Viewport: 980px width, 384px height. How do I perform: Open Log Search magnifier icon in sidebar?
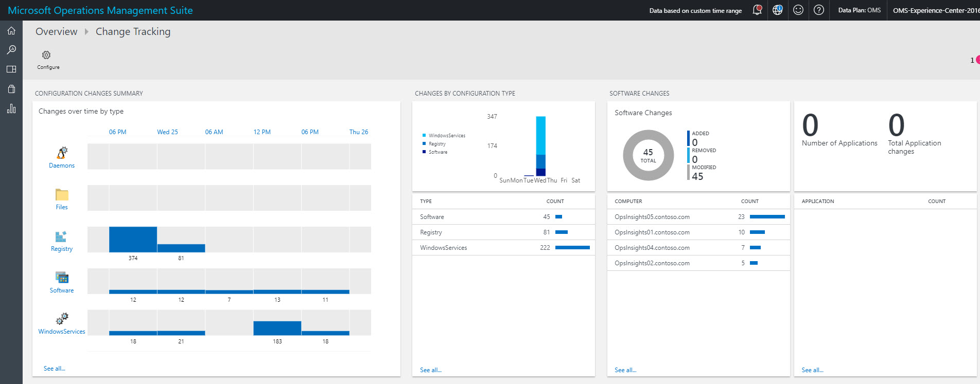pyautogui.click(x=11, y=50)
